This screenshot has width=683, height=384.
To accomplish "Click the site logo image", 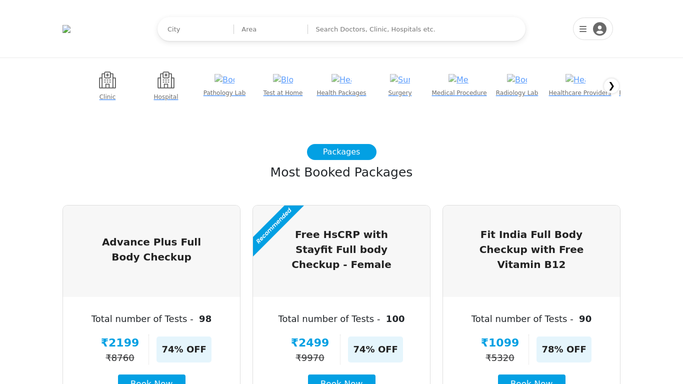I will [x=66, y=29].
